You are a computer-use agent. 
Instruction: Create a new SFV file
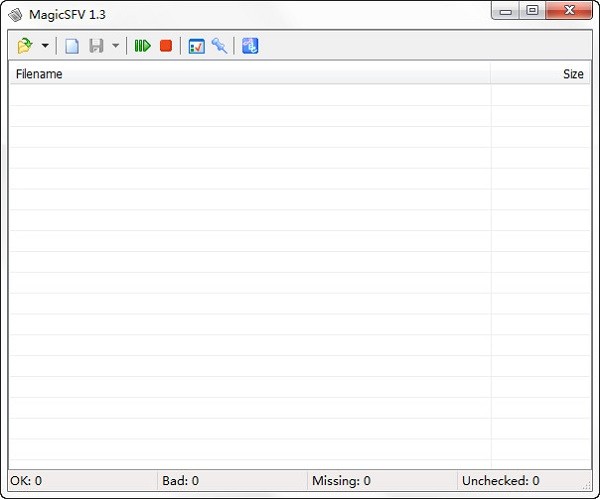[72, 46]
